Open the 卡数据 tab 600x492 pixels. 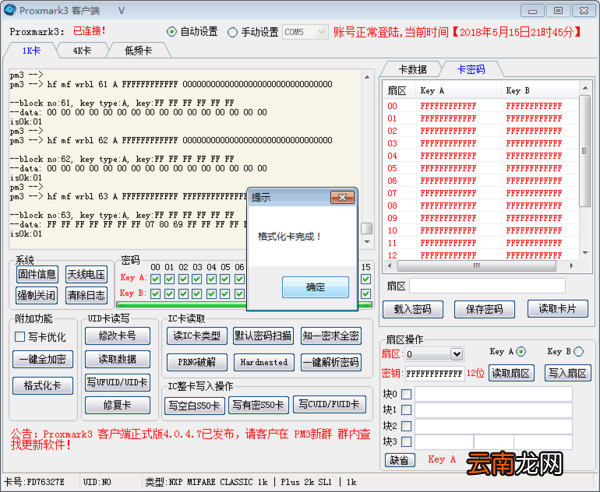pyautogui.click(x=412, y=69)
